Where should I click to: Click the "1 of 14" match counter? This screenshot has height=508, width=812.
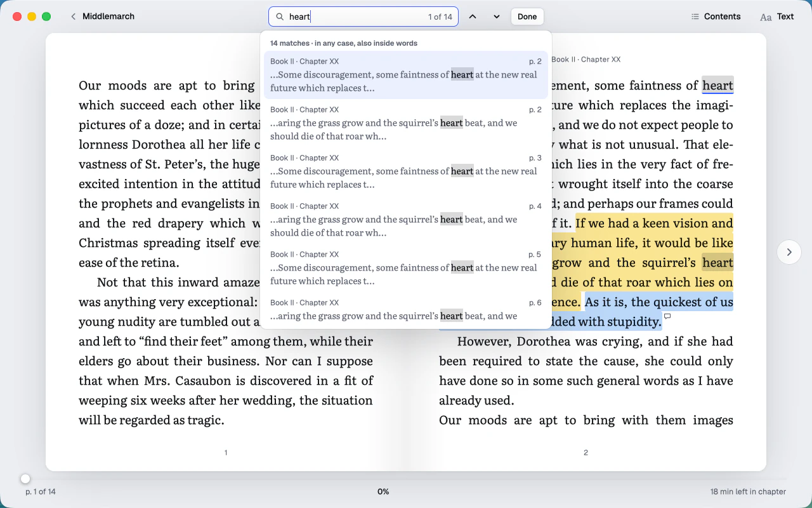[440, 17]
